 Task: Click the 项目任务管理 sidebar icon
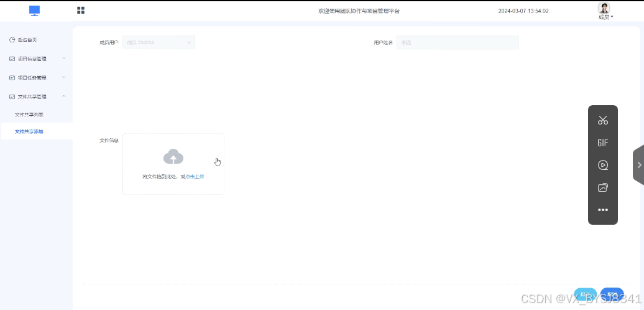(12, 78)
